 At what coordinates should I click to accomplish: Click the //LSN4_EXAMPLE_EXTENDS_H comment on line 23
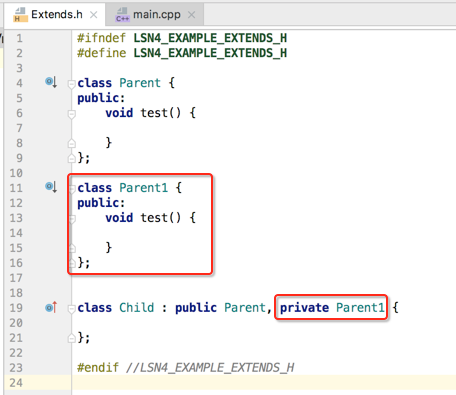[x=210, y=368]
